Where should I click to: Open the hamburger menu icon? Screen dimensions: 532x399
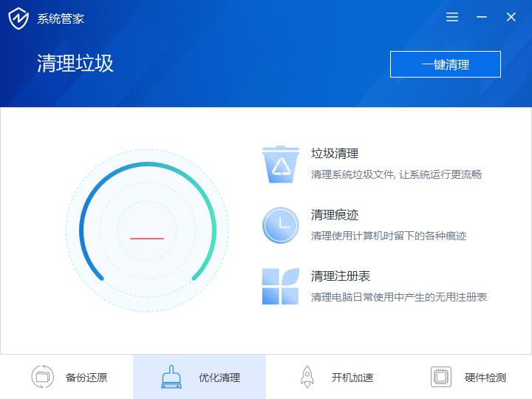452,17
